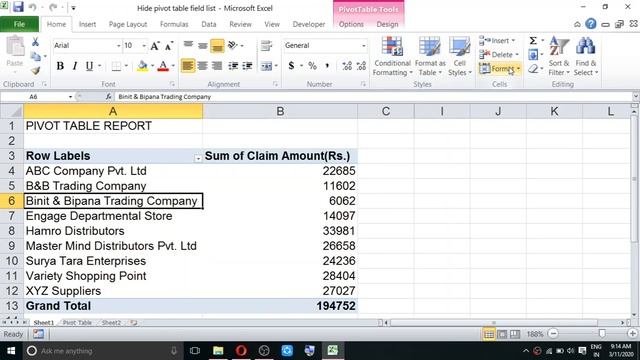Open Sort & Filter menu
The image size is (640, 360).
click(558, 56)
